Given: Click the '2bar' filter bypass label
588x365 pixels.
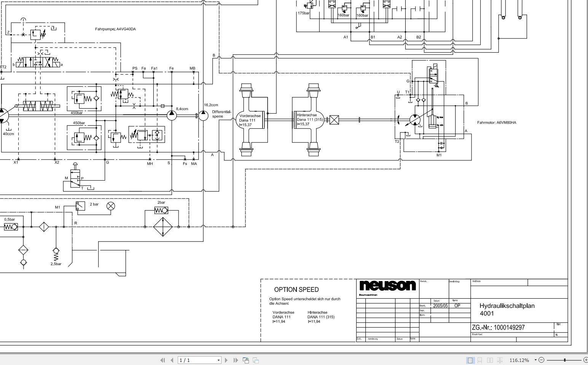Looking at the screenshot, I should (x=161, y=202).
